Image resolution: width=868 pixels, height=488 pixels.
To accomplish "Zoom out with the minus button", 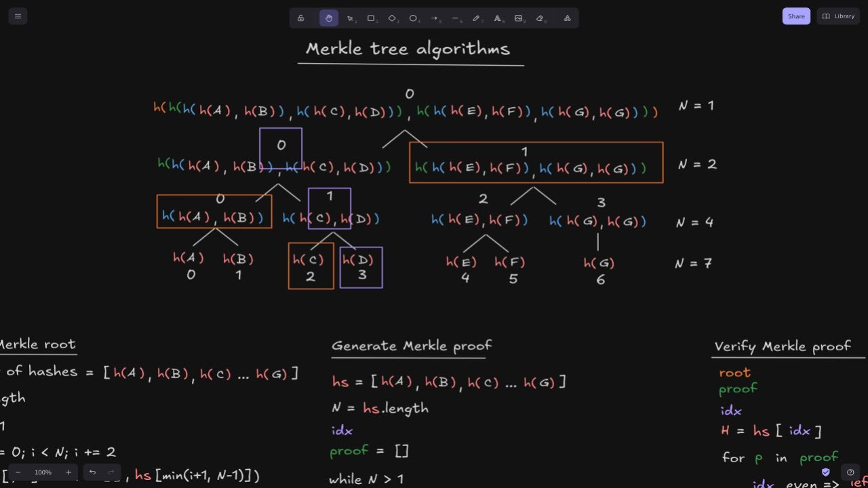I will (18, 472).
